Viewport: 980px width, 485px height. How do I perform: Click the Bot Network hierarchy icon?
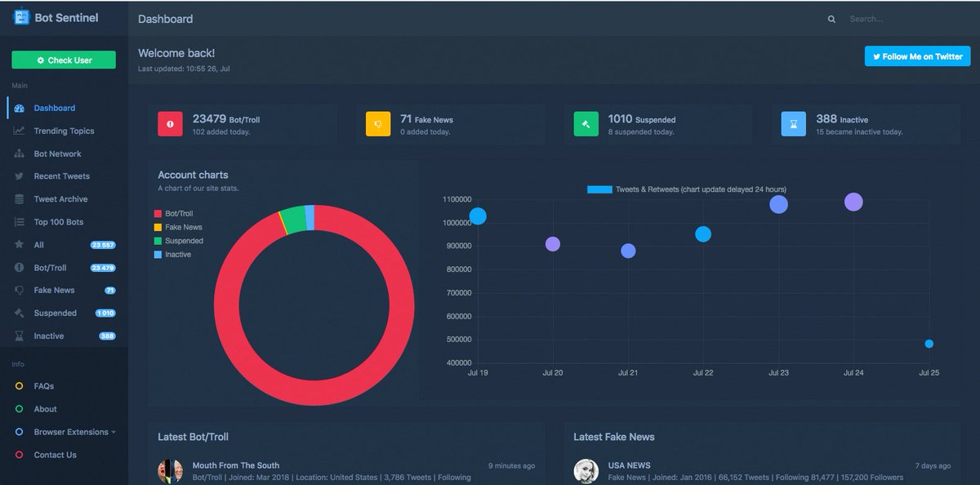[19, 154]
